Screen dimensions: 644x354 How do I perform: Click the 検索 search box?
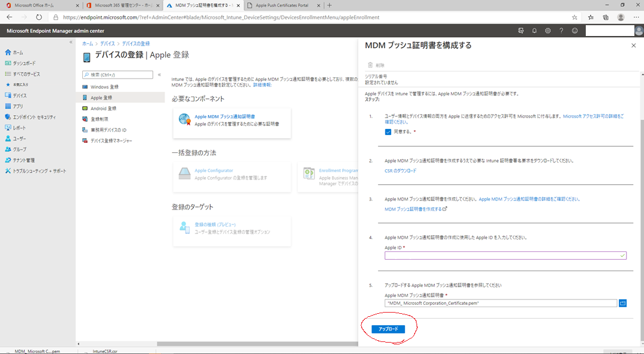(x=118, y=75)
